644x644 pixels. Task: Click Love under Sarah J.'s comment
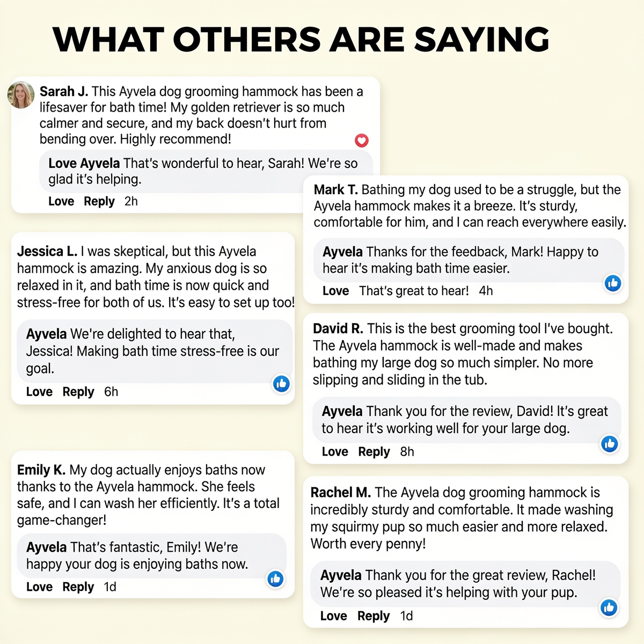[61, 201]
